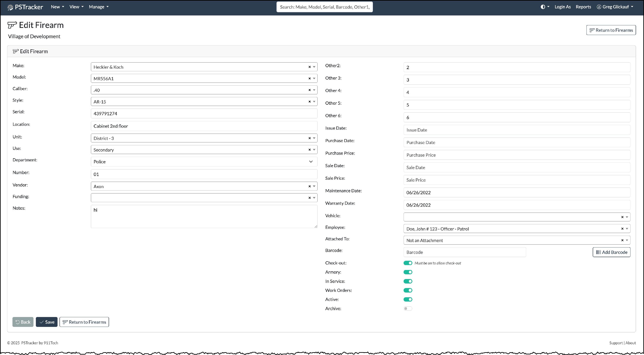Viewport: 644px width, 355px height.
Task: Clear the Unit District - 3 x icon
Action: 310,138
